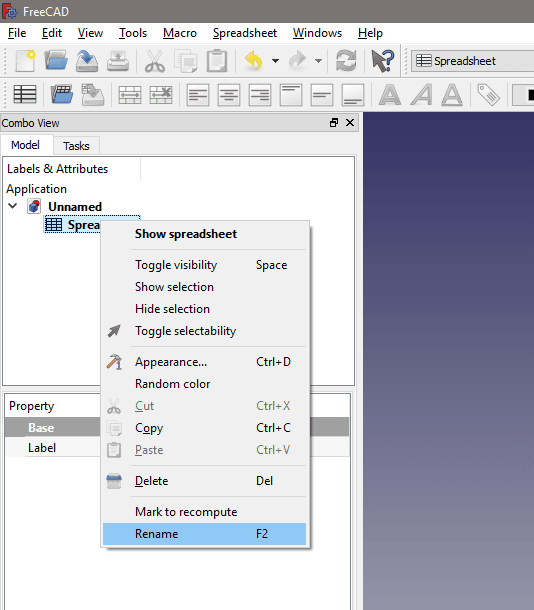Align cell text right
This screenshot has width=534, height=610.
(x=260, y=95)
